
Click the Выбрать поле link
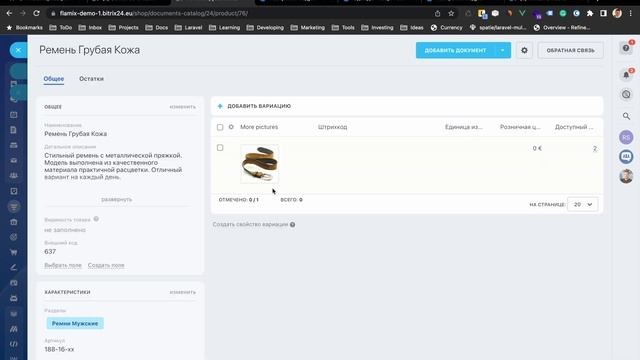[63, 265]
